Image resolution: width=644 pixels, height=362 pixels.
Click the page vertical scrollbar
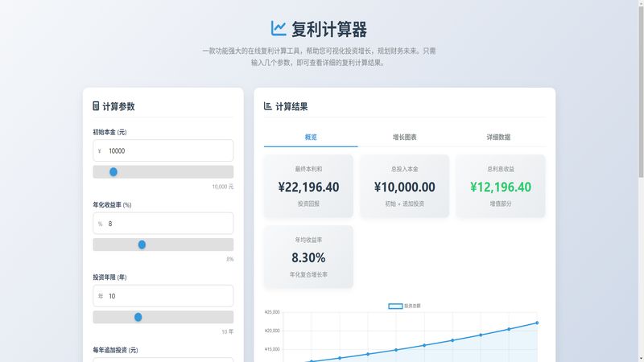[640, 97]
